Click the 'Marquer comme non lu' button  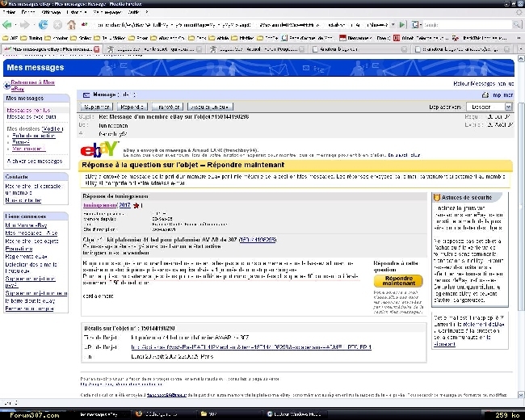[x=210, y=107]
